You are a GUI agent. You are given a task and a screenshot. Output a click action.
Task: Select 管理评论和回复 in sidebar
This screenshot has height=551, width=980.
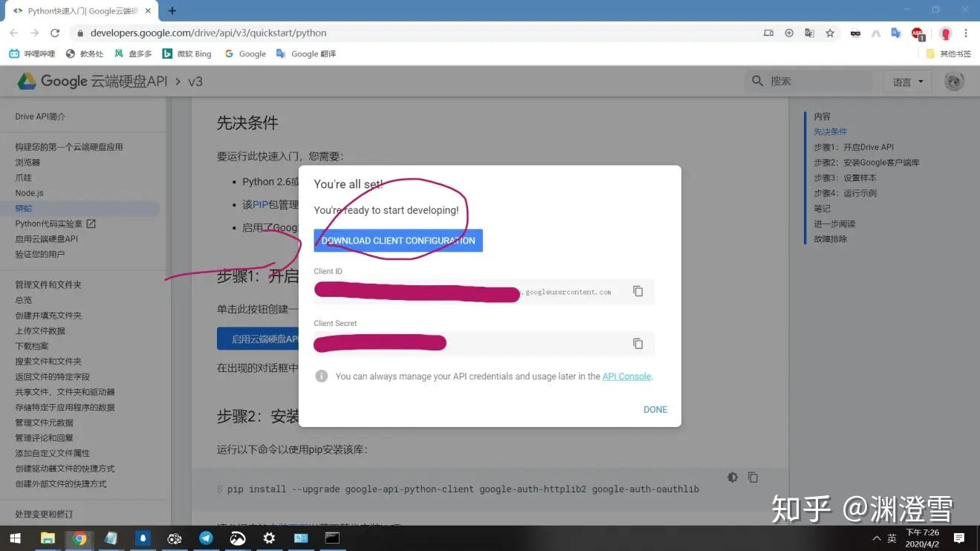[x=45, y=437]
